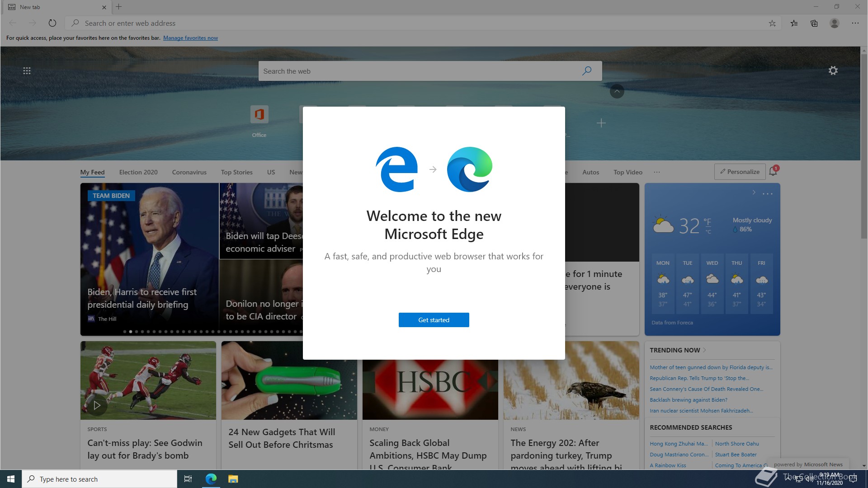Expand TRENDING NOW section chevron
The image size is (868, 488).
tap(705, 350)
